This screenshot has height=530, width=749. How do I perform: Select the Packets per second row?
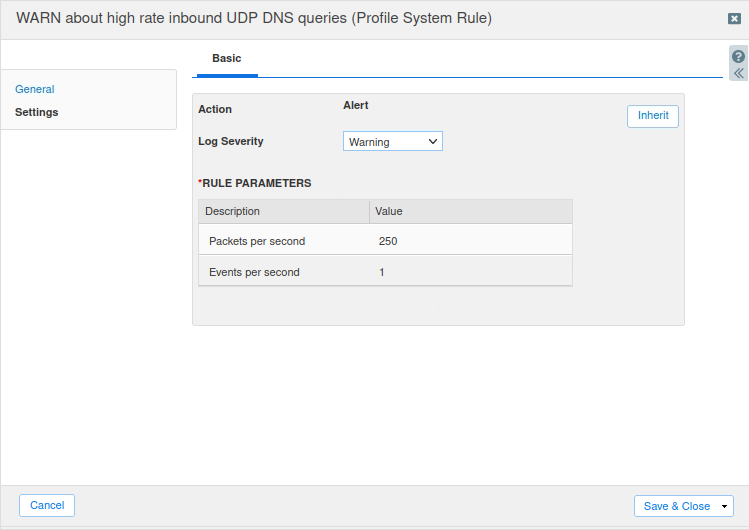point(257,241)
